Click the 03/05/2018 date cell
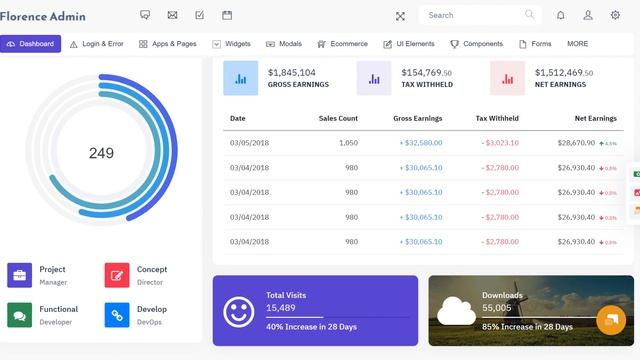The width and height of the screenshot is (640, 360). (x=249, y=143)
